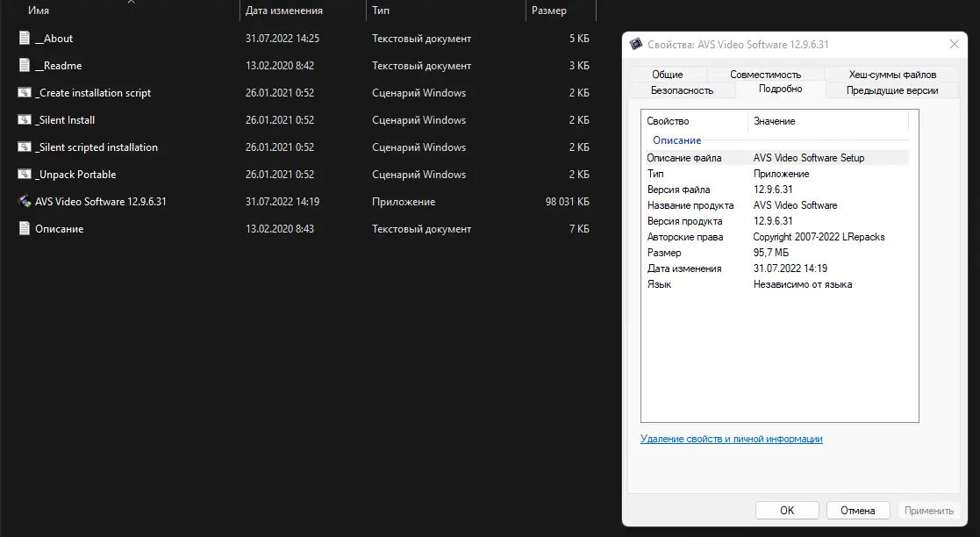Click the Отмена button
This screenshot has width=980, height=537.
pos(857,510)
